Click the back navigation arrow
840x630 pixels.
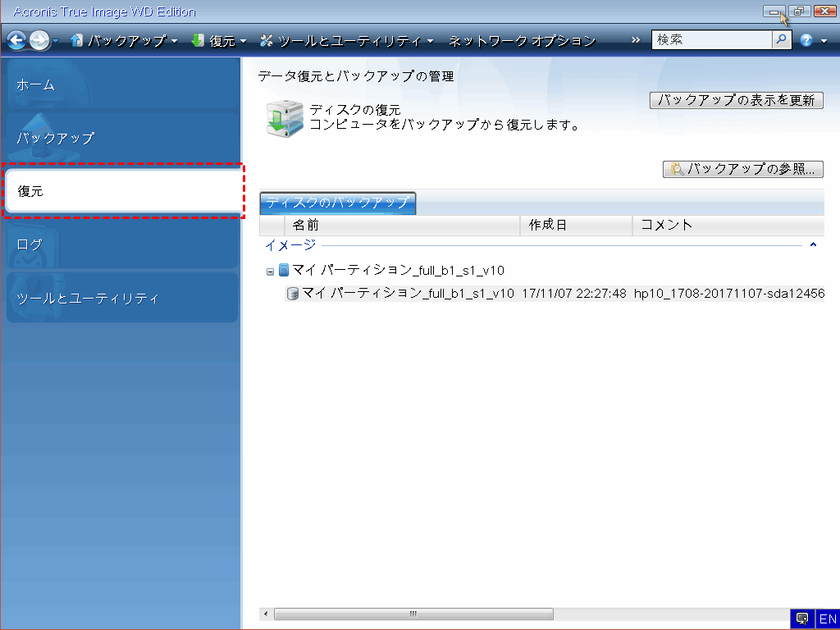coord(16,40)
